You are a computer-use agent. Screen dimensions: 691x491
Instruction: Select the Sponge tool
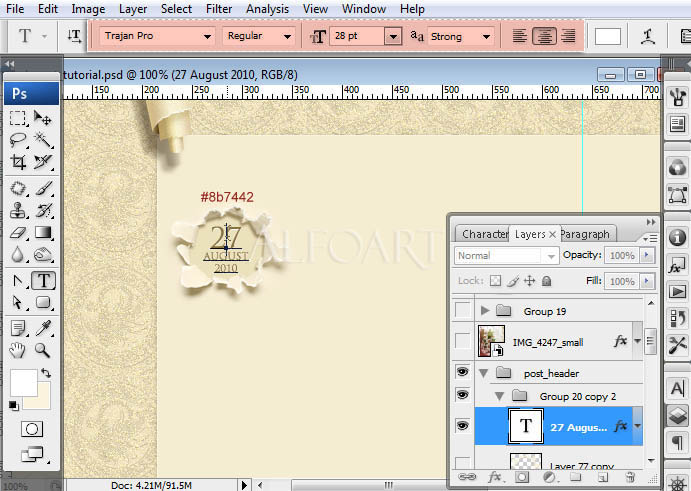point(43,255)
